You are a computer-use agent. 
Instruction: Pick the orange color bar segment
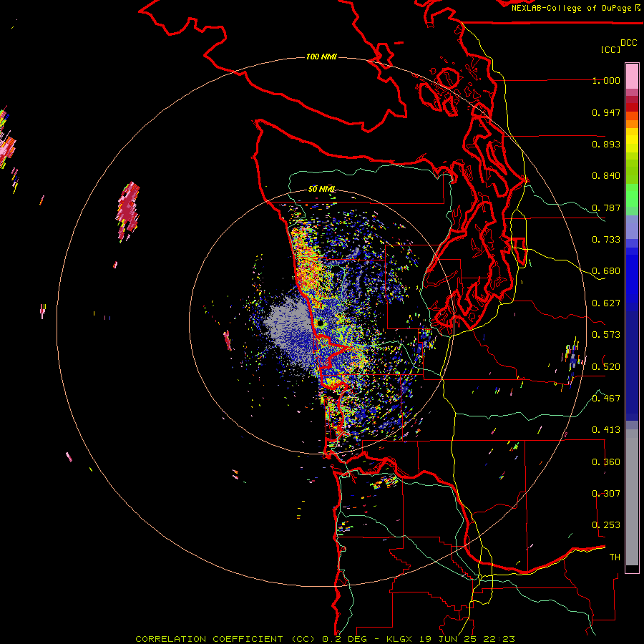coord(632,124)
